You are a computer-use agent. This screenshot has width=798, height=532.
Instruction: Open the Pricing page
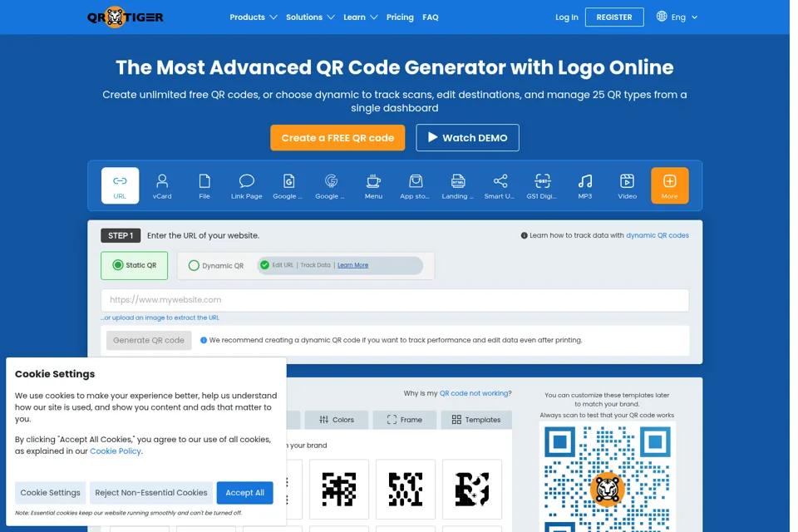[400, 17]
